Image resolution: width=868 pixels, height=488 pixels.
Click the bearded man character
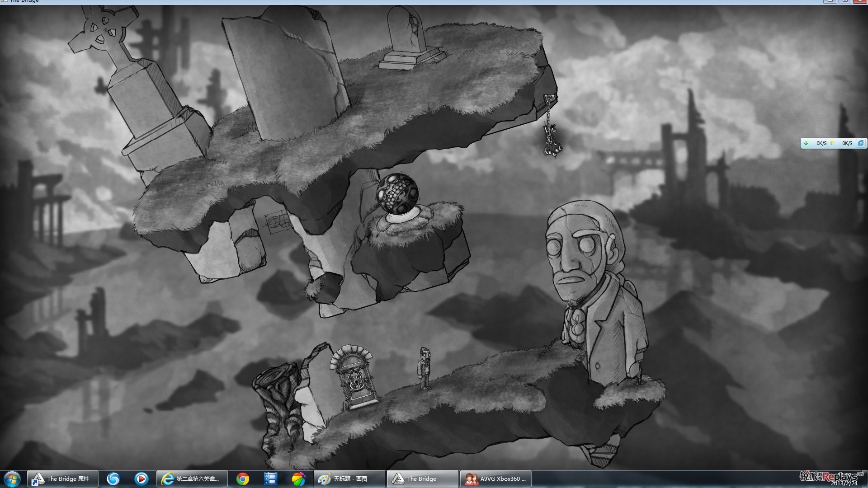[424, 368]
